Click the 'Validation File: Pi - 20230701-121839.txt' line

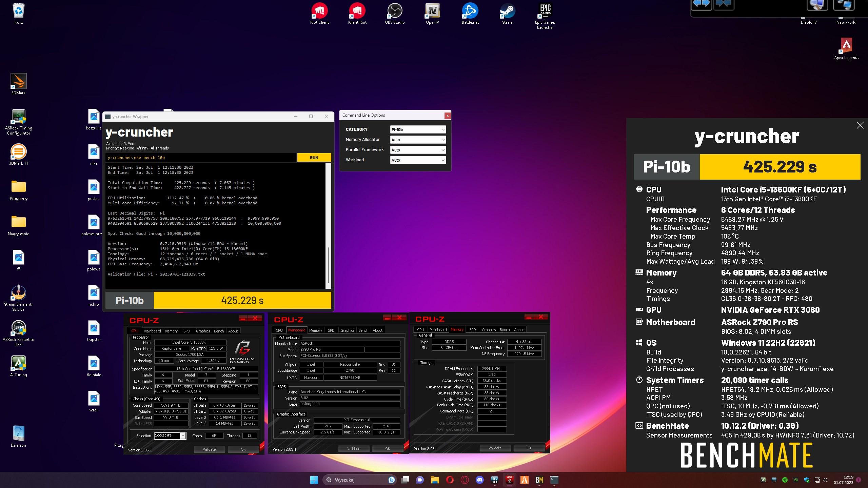(x=156, y=274)
